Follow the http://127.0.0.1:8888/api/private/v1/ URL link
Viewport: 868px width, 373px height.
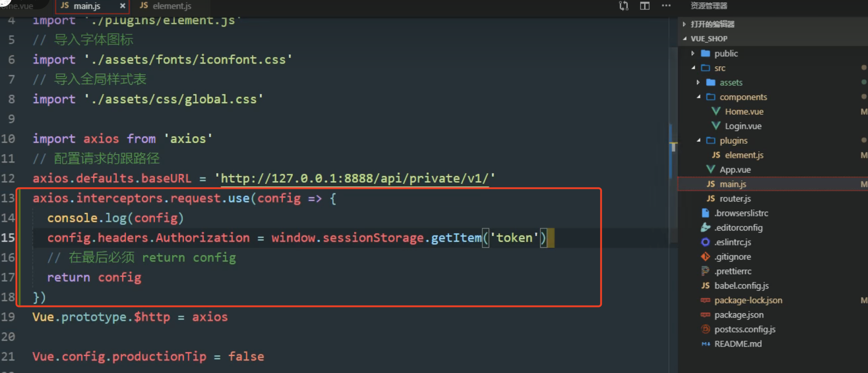coord(354,178)
